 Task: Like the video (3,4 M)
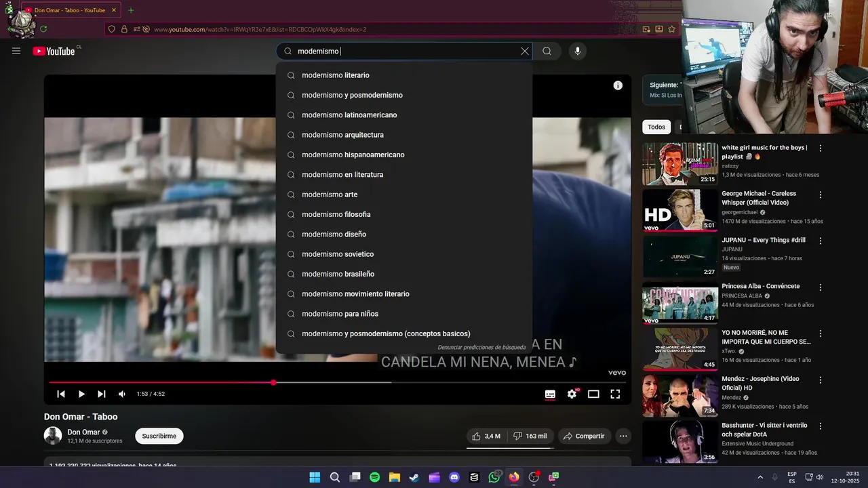486,436
